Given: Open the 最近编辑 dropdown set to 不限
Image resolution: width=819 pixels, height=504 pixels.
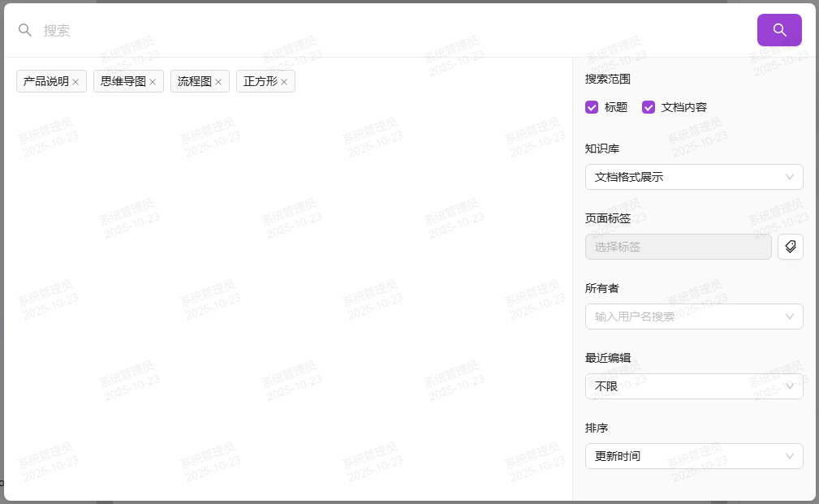Looking at the screenshot, I should pos(694,386).
